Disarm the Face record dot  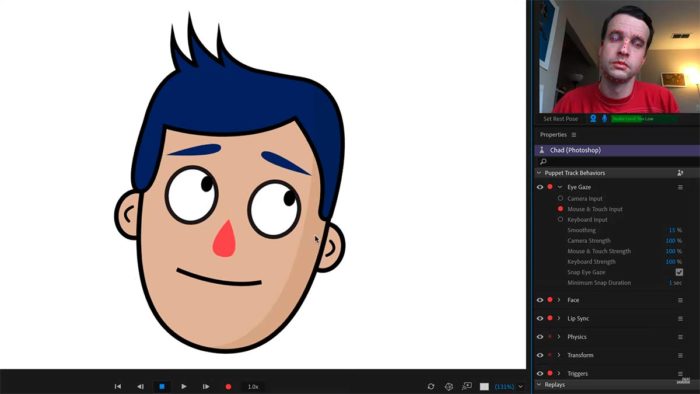point(550,299)
